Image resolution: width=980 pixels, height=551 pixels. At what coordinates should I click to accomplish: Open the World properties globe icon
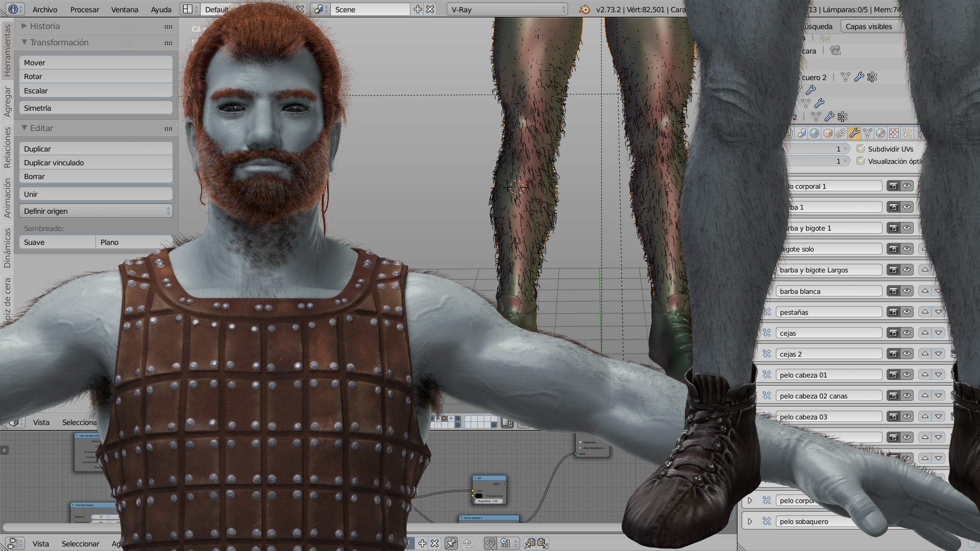[815, 134]
